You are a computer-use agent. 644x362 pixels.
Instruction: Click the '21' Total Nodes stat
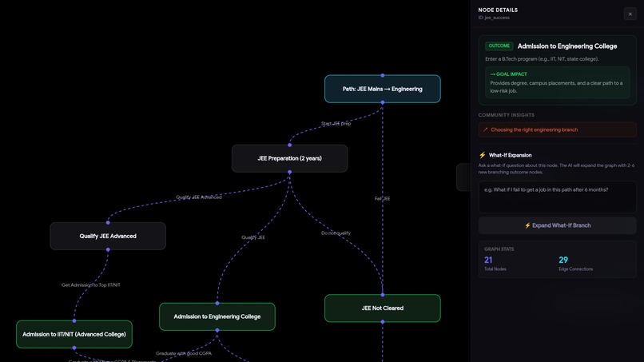(488, 260)
